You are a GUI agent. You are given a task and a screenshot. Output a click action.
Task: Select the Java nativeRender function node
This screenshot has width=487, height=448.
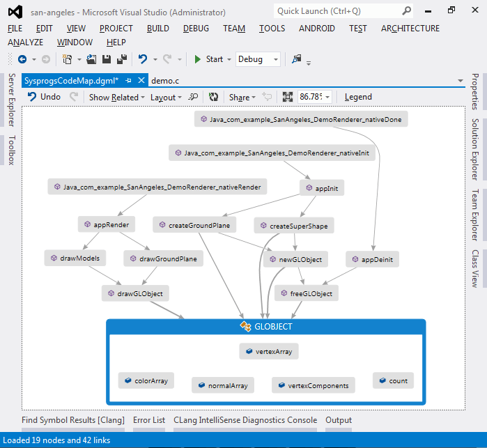tap(157, 187)
